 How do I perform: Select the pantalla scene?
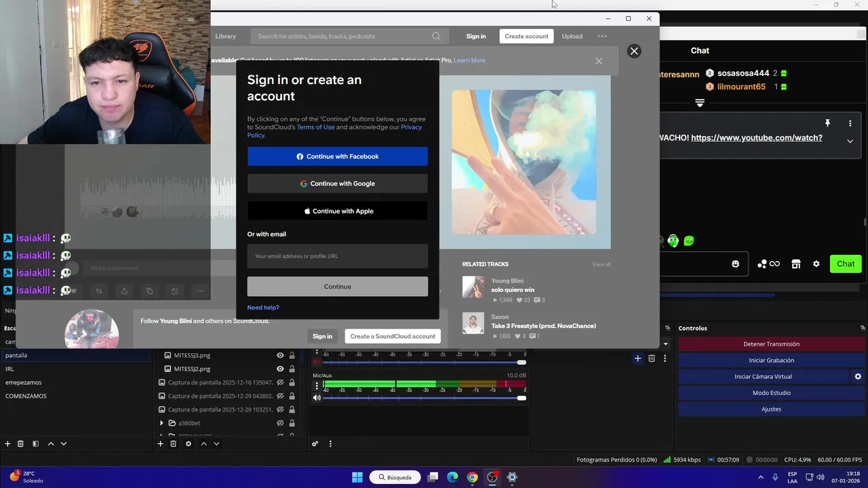75,355
